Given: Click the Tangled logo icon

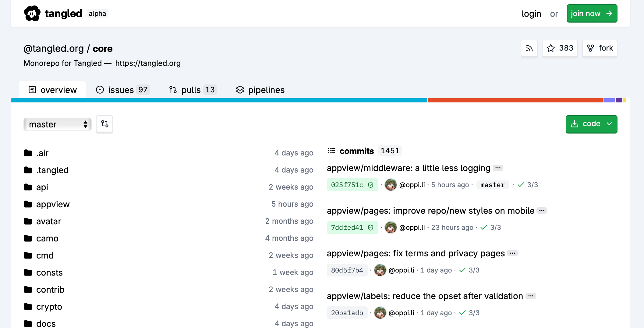Looking at the screenshot, I should [32, 13].
